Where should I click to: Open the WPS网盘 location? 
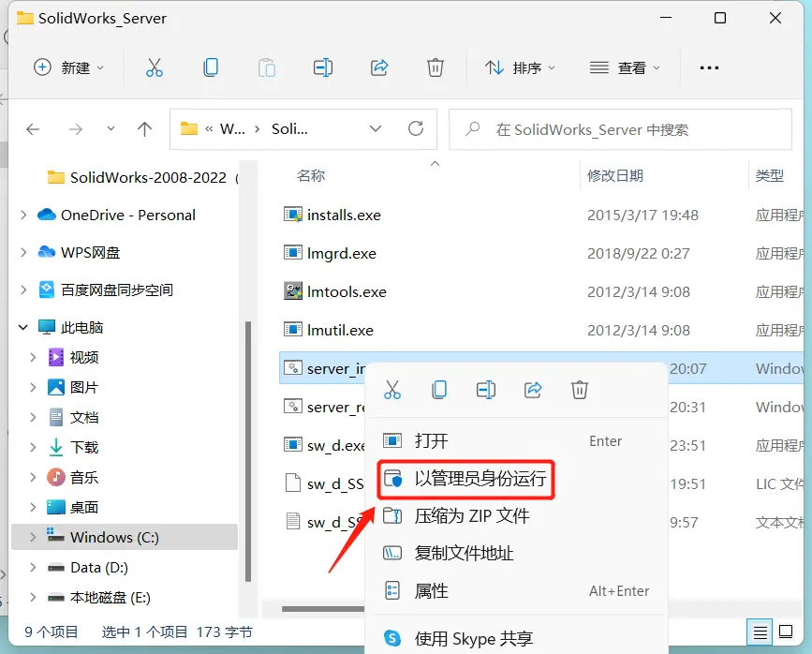coord(90,253)
